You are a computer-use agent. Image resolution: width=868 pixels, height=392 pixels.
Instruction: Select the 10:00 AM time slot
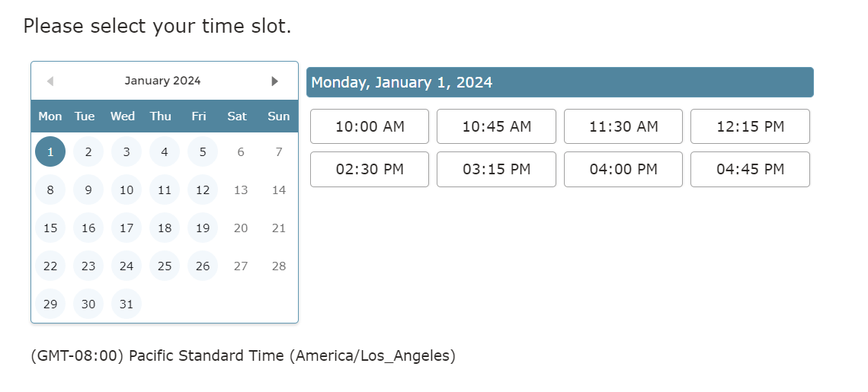tap(370, 126)
